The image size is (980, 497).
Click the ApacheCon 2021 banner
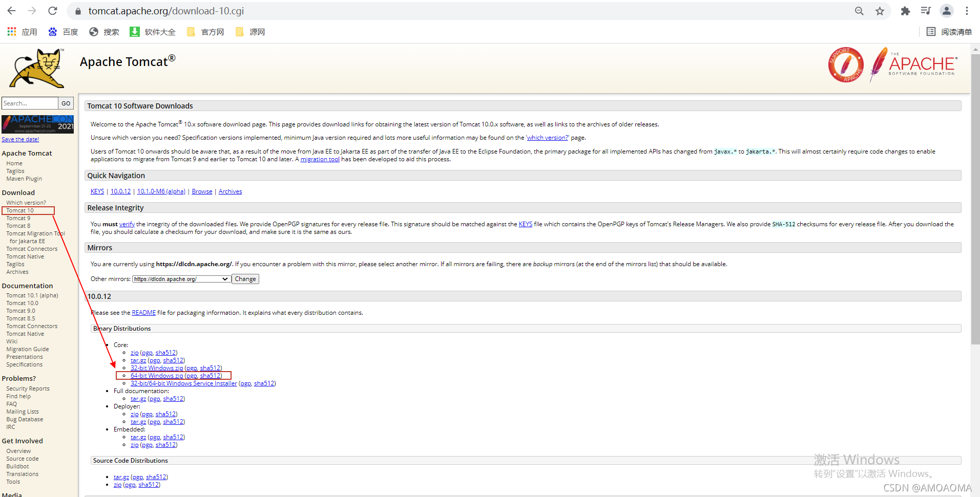click(37, 124)
